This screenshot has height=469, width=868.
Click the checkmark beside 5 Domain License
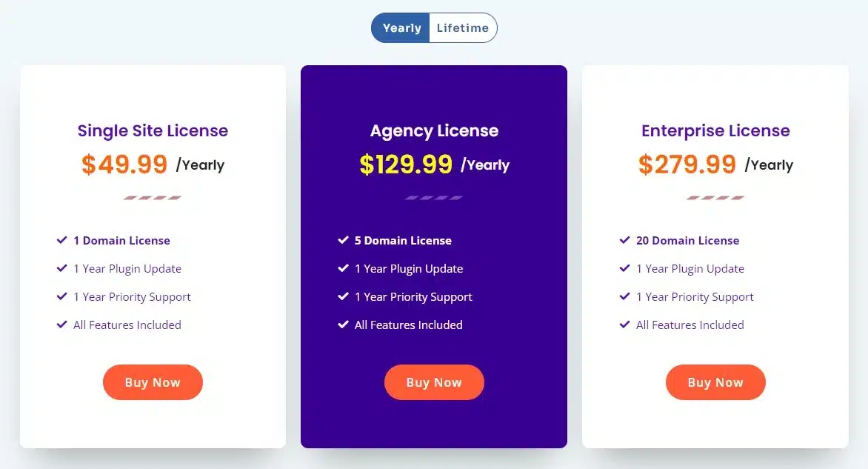pos(344,240)
